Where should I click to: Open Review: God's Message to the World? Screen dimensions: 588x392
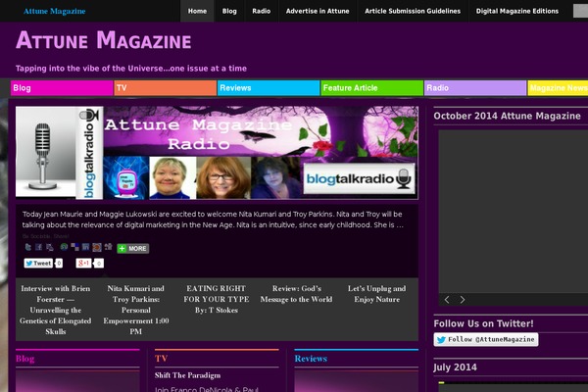[296, 294]
